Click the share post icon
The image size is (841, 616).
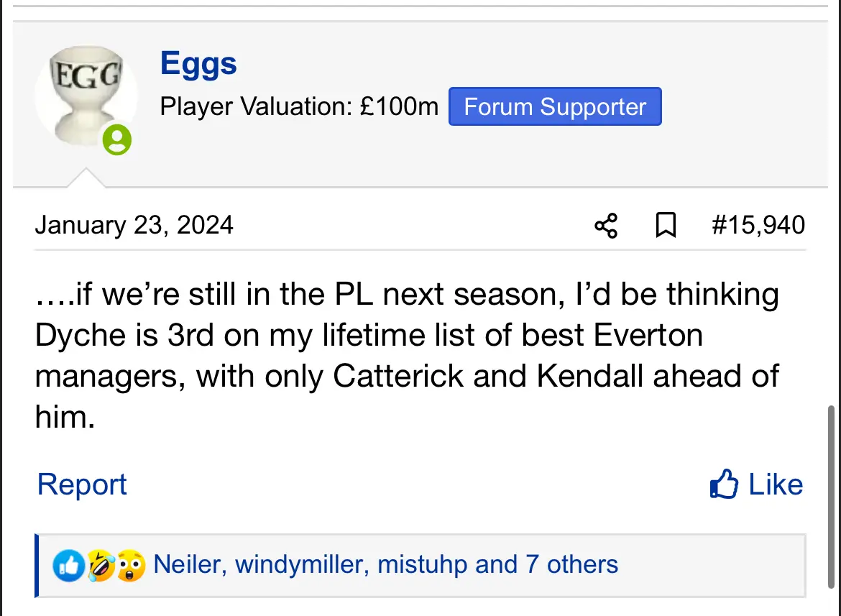point(606,226)
